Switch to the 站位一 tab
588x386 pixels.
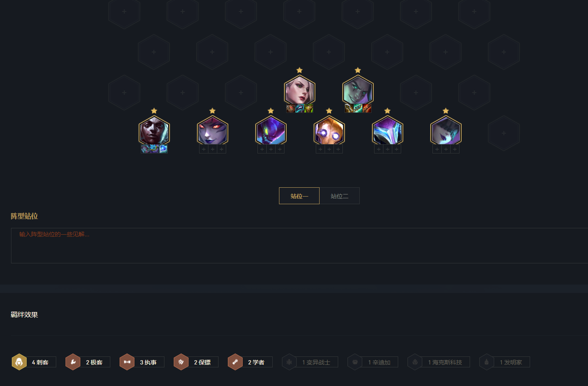coord(299,196)
